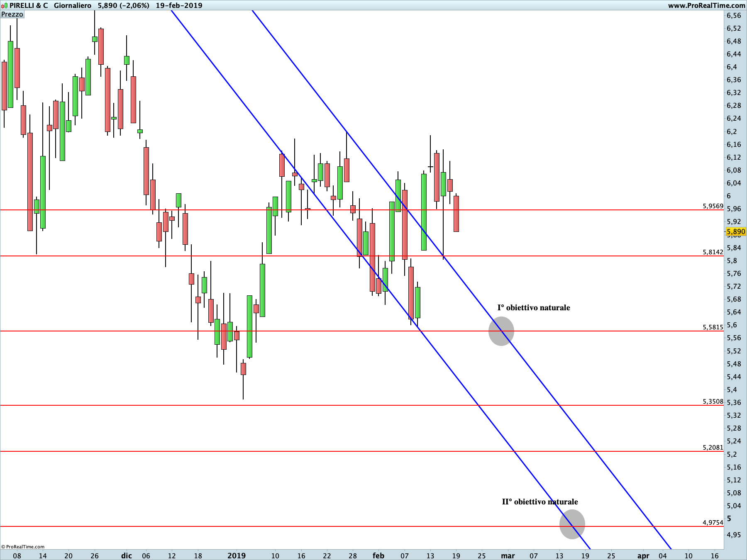Click the PIRELLI & C instrument title
Screen dimensions: 747x560
click(29, 5)
